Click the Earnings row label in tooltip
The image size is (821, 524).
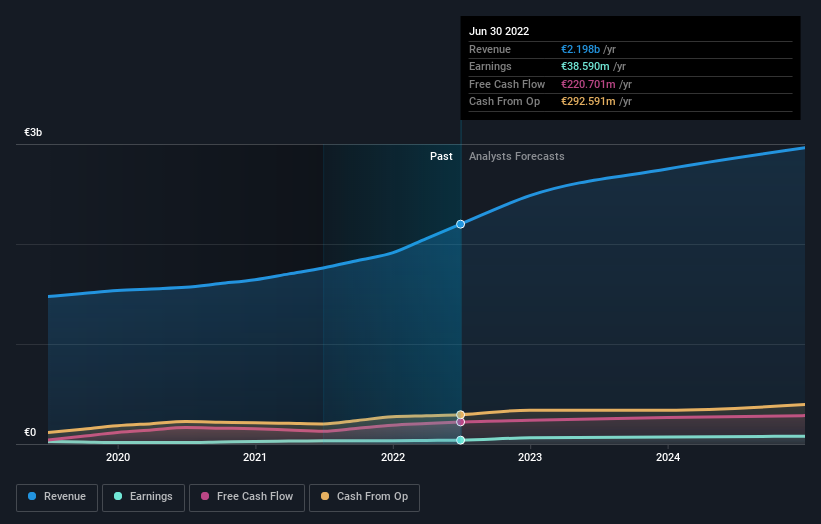pos(490,66)
